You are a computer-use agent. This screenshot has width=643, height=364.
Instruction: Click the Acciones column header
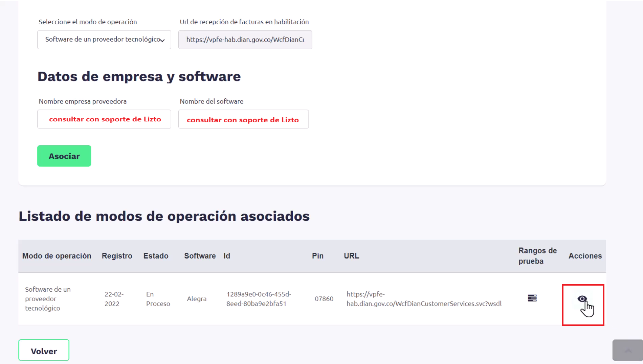(x=585, y=256)
